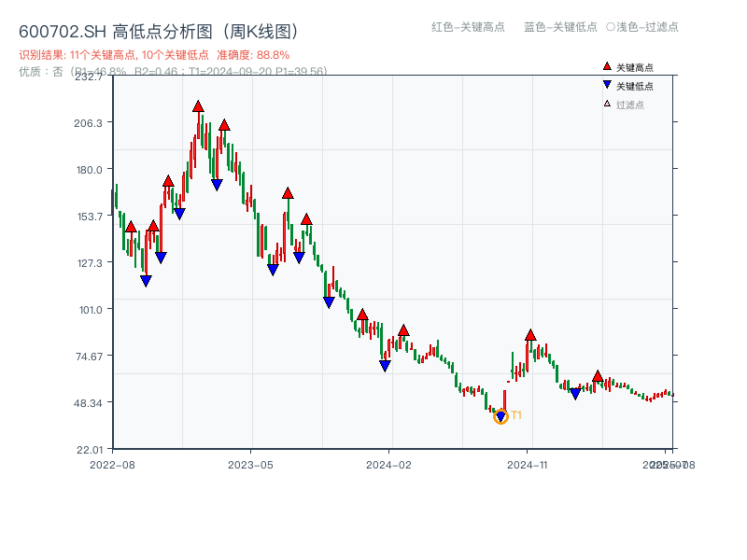This screenshot has height=560, width=747.
Task: Click the 过滤点 hollow triangle legend icon
Action: click(605, 104)
